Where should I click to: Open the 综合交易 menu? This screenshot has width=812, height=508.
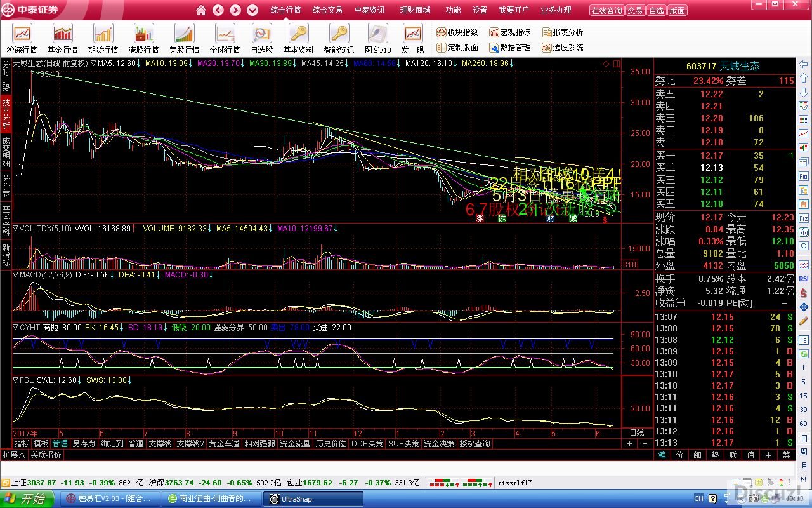tap(327, 10)
